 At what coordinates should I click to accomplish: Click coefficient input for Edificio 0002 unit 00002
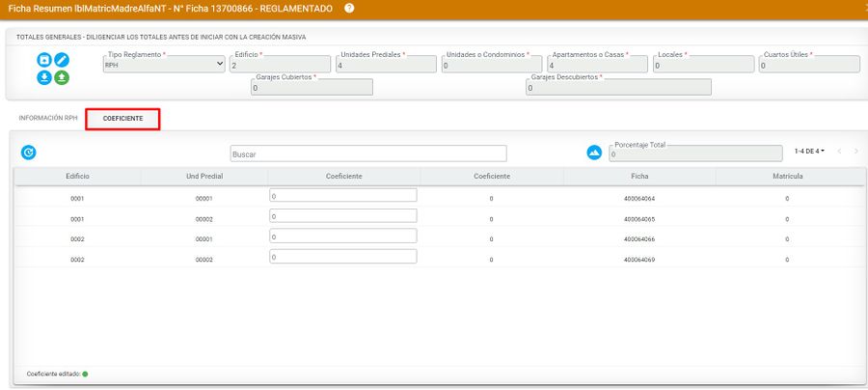click(342, 257)
